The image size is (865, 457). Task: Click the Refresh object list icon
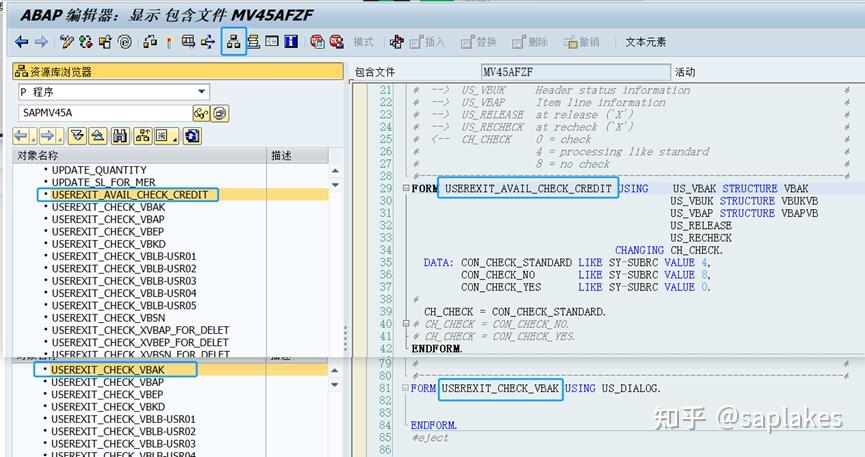193,136
